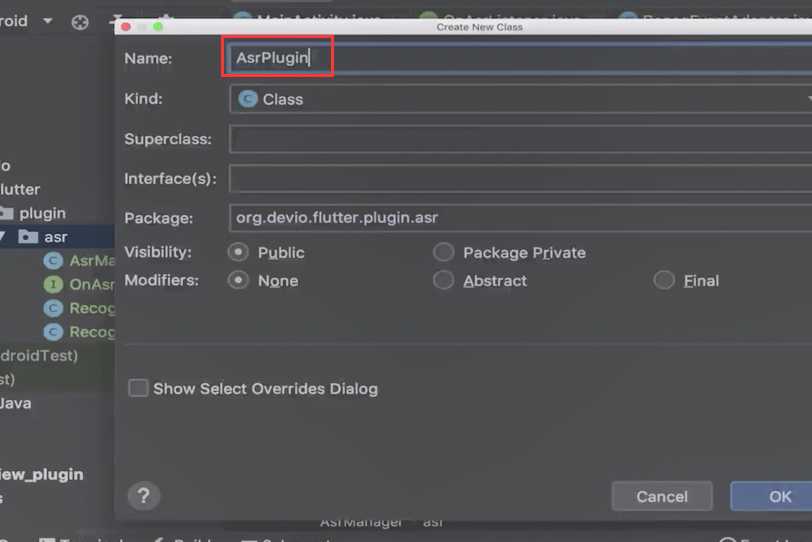Enable Show Select Overrides Dialog checkbox
Screen dimensions: 812x542
[138, 388]
